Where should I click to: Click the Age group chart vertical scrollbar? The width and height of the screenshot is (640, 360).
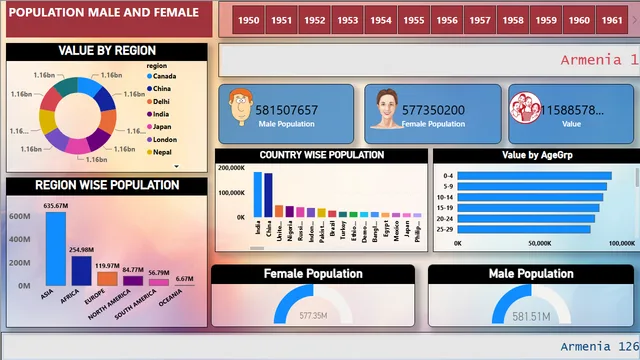pyautogui.click(x=637, y=177)
